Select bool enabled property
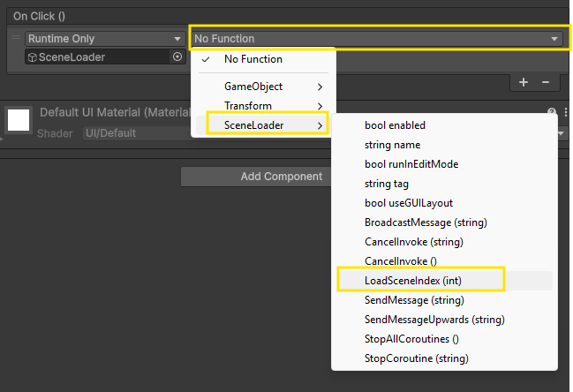The width and height of the screenshot is (573, 392). [444, 125]
